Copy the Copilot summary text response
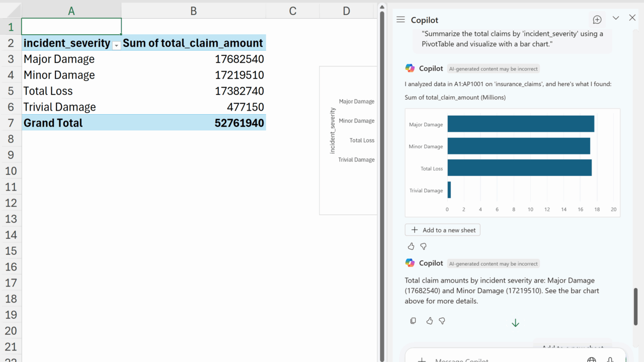The image size is (644, 362). pos(413,321)
